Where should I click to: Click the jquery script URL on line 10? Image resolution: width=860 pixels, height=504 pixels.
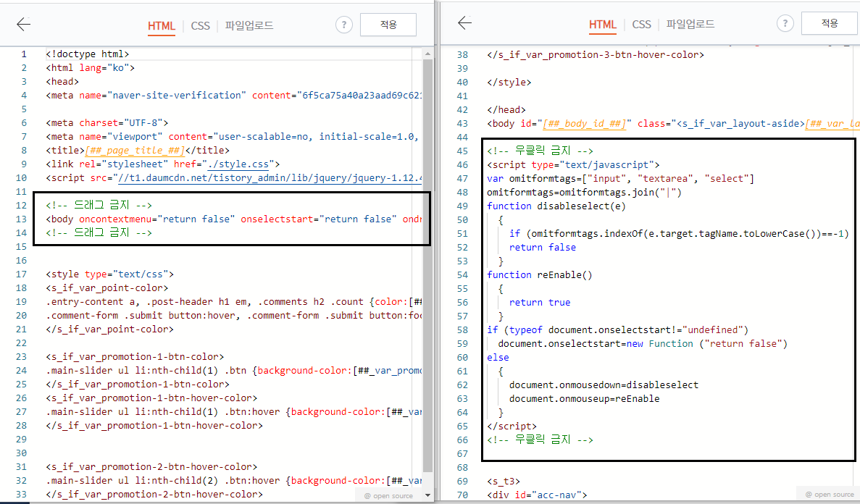click(270, 177)
